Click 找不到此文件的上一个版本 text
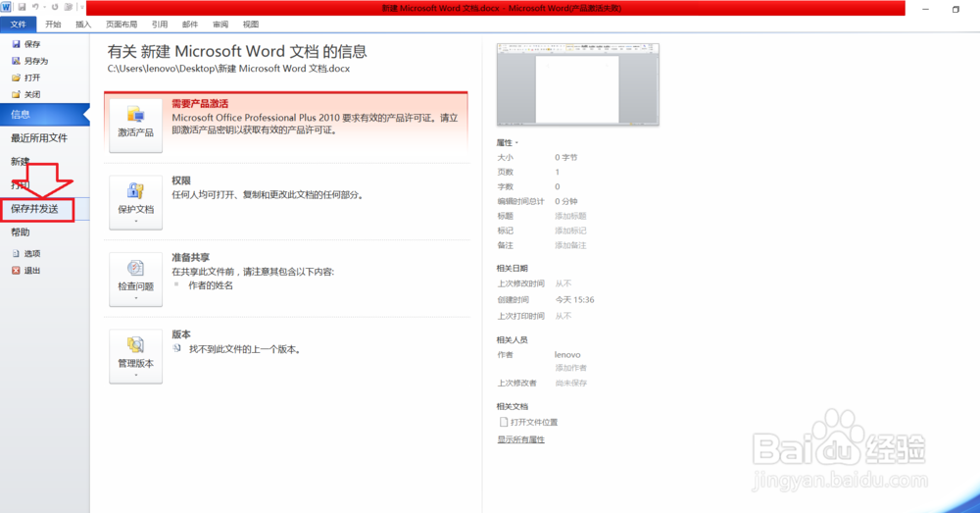 [x=245, y=349]
